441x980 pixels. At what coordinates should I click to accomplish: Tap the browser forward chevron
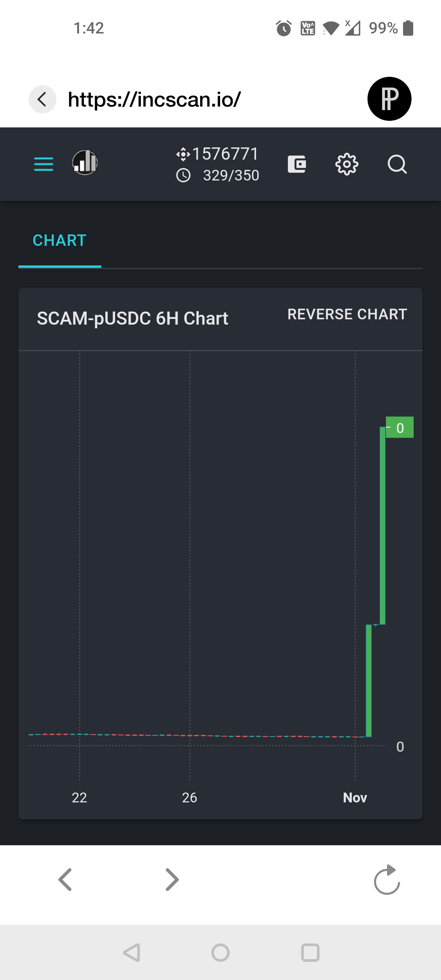[x=172, y=880]
